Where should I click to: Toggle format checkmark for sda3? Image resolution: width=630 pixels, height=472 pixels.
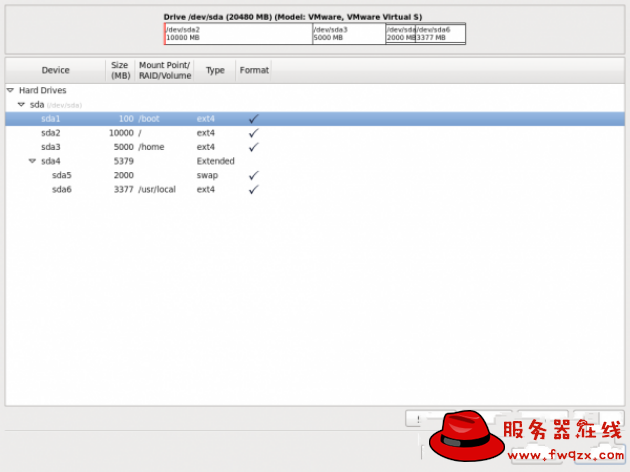click(254, 147)
